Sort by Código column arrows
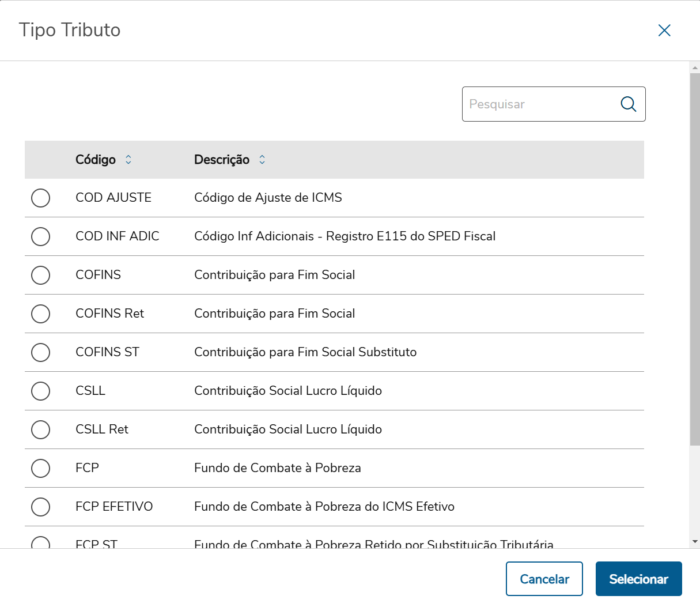This screenshot has width=700, height=607. (128, 160)
